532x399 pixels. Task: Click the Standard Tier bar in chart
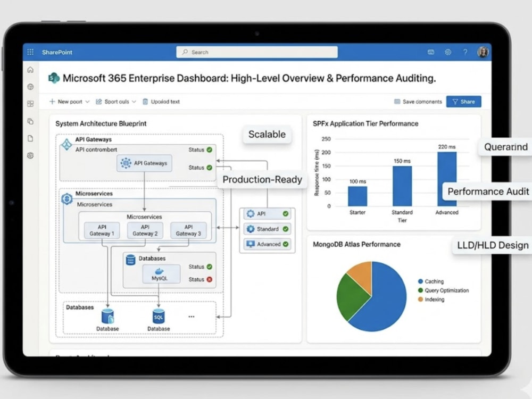(402, 186)
